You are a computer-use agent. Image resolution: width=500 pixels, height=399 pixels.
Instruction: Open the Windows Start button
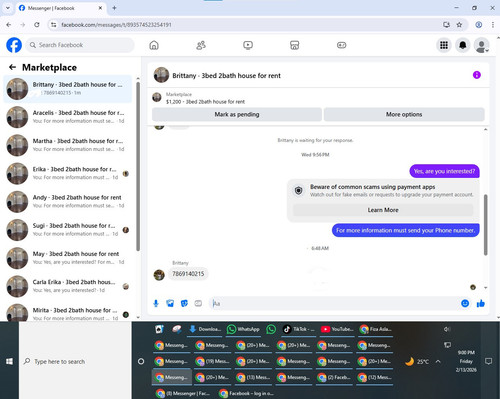click(x=9, y=361)
